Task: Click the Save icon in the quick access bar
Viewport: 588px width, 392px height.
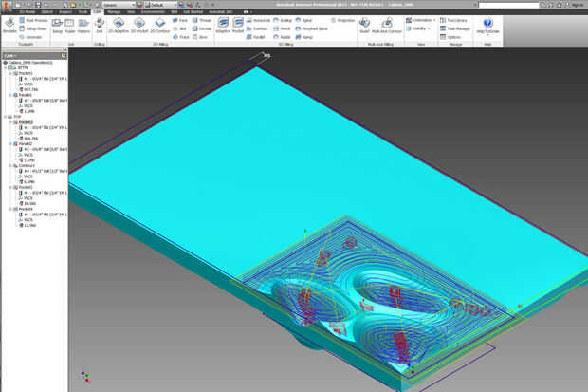Action: coord(38,5)
